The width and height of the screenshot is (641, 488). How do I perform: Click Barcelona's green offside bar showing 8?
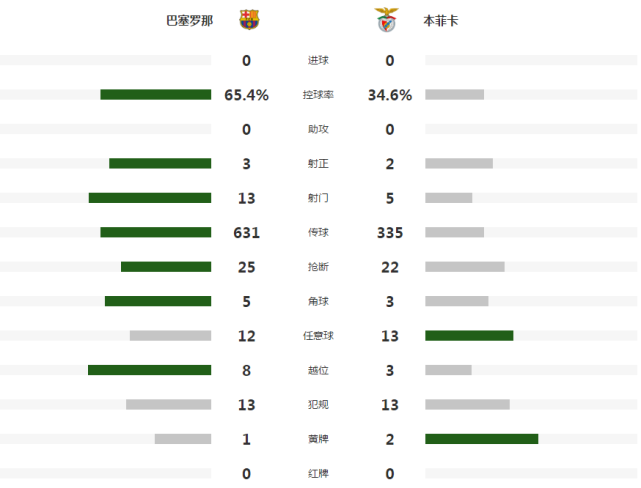click(150, 370)
